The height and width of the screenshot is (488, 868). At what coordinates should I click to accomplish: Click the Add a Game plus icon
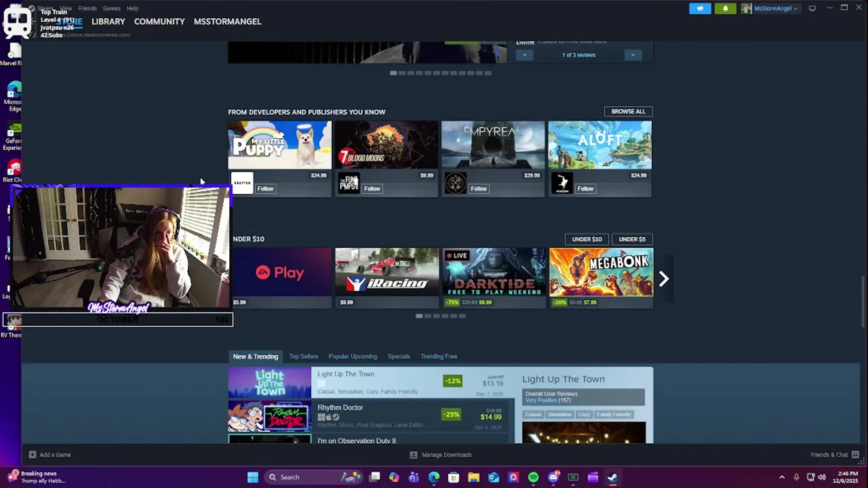click(32, 455)
